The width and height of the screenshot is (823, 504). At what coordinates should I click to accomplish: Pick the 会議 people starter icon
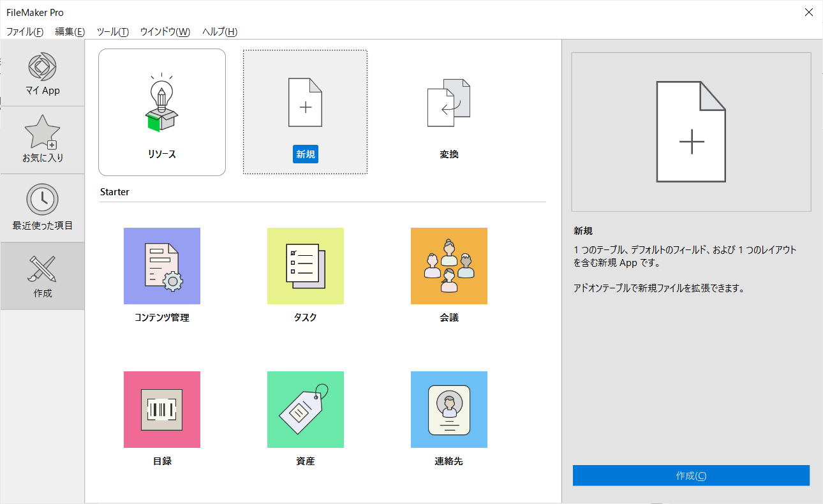point(449,266)
